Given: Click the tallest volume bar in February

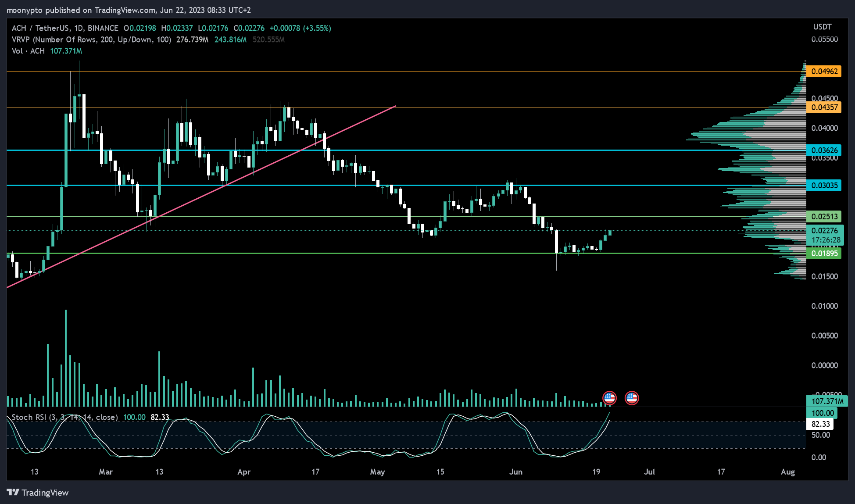Looking at the screenshot, I should pyautogui.click(x=66, y=358).
